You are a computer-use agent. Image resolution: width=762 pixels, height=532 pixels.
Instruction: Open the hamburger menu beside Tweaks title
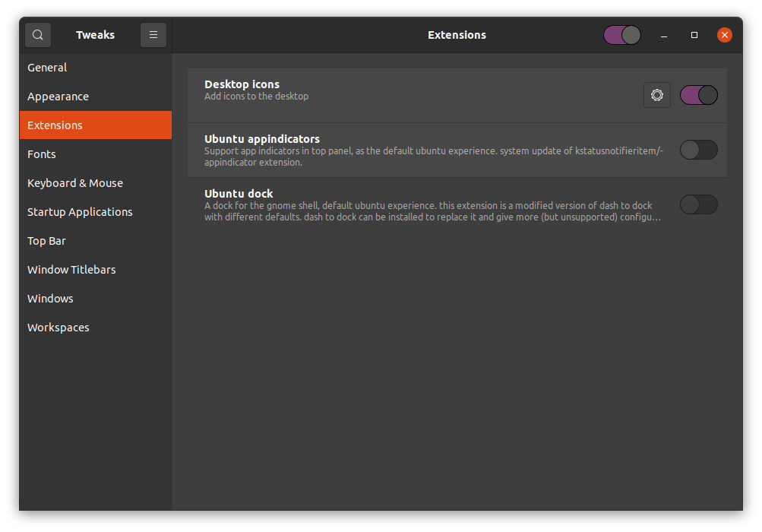(153, 35)
